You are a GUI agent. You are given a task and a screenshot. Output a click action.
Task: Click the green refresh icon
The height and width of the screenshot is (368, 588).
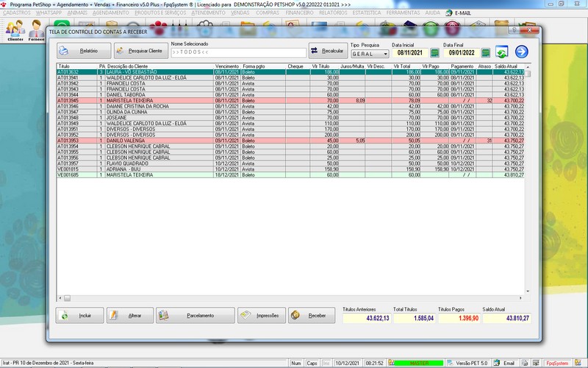coord(501,52)
